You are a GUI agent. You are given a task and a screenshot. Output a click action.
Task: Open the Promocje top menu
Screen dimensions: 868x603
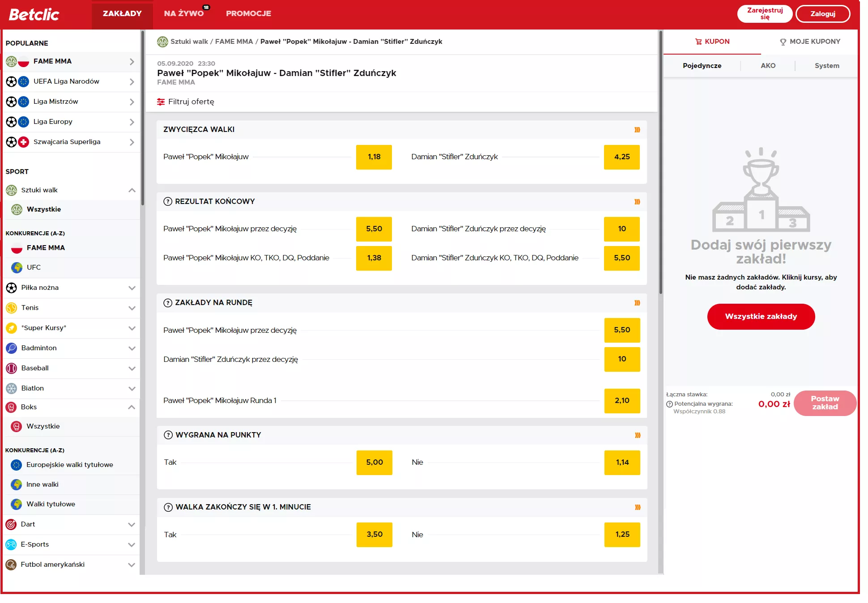(x=249, y=14)
